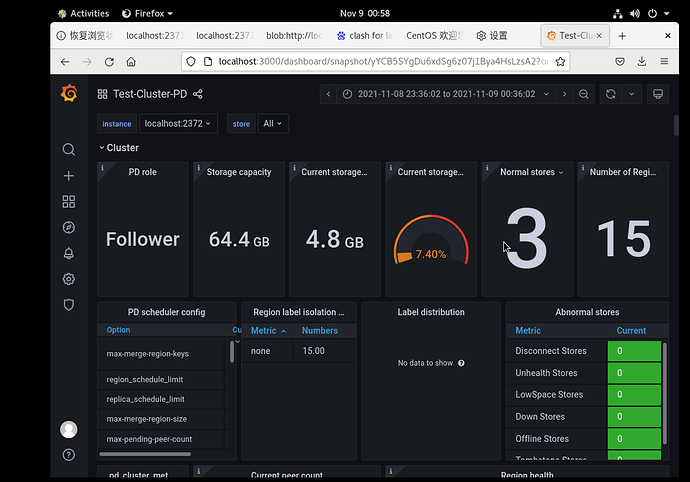Collapse the Cluster row section

click(x=118, y=148)
